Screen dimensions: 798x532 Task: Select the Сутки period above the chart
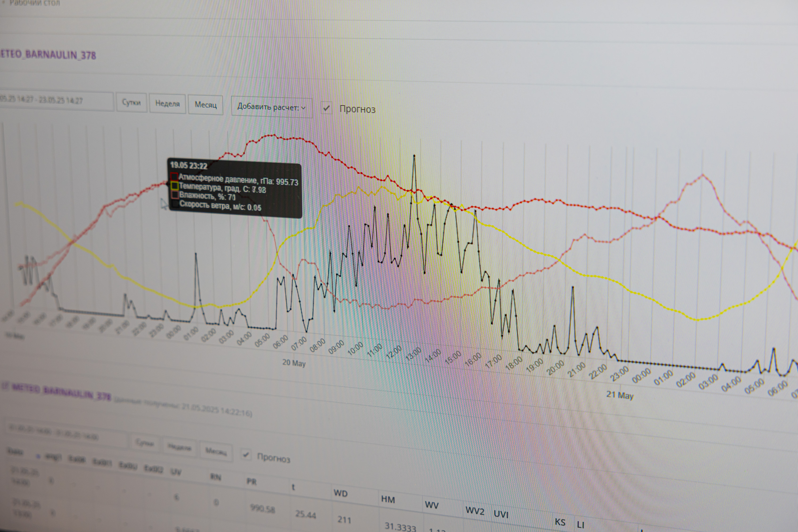(131, 102)
